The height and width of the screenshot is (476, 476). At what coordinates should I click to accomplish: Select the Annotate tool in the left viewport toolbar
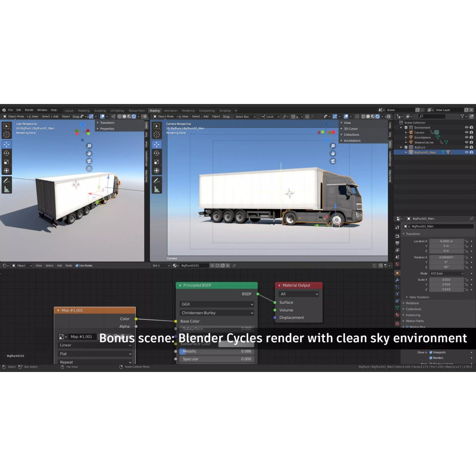click(6, 181)
